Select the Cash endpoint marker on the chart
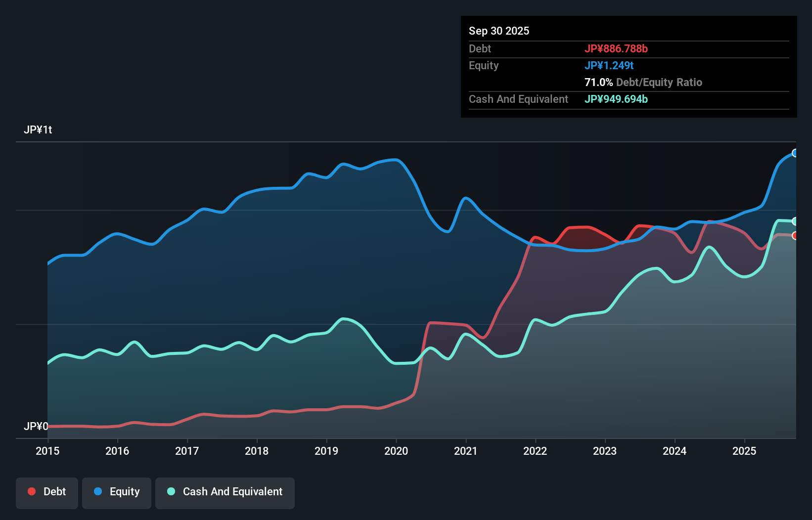The height and width of the screenshot is (520, 812). [795, 221]
